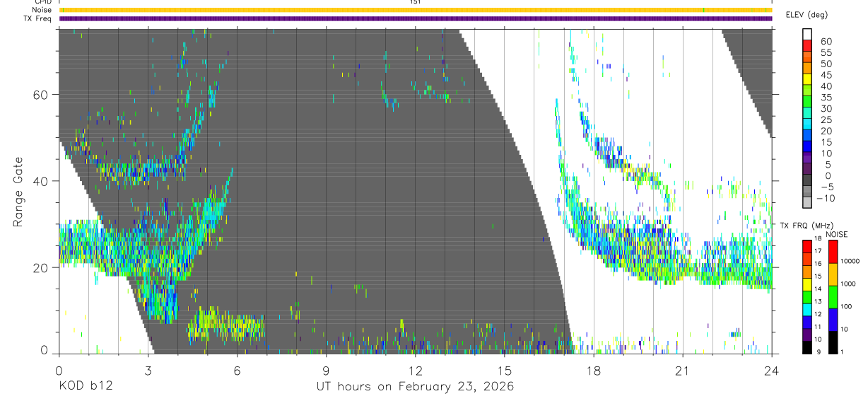Click the x-axis tick label '21'
This screenshot has height=401, width=868.
coord(683,371)
